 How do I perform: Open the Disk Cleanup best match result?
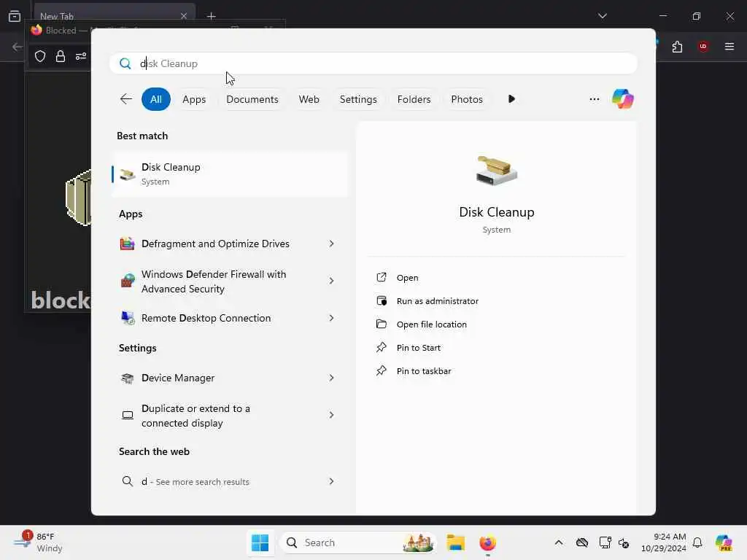(x=231, y=174)
